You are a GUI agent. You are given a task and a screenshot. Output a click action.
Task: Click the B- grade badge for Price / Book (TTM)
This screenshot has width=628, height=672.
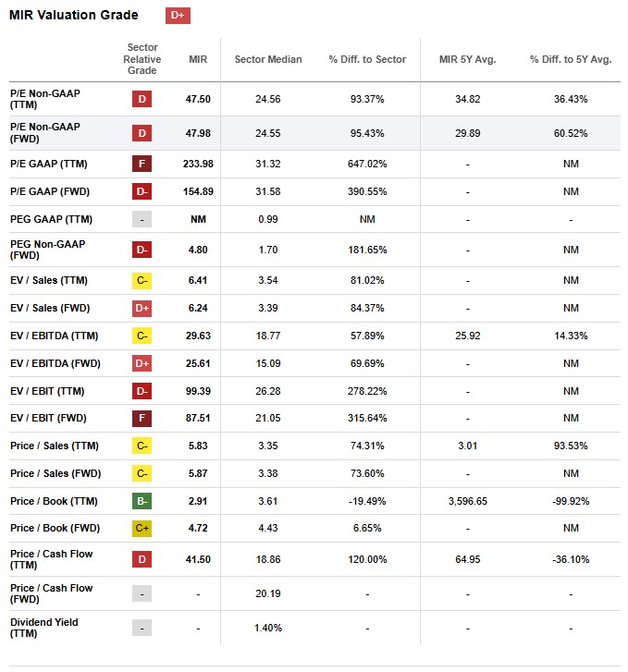click(x=142, y=501)
